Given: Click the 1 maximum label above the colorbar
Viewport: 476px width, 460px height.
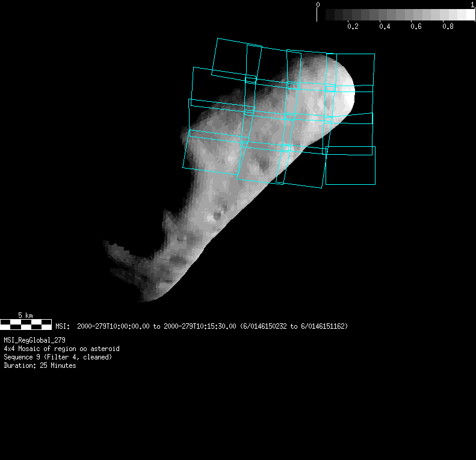Looking at the screenshot, I should click(472, 4).
